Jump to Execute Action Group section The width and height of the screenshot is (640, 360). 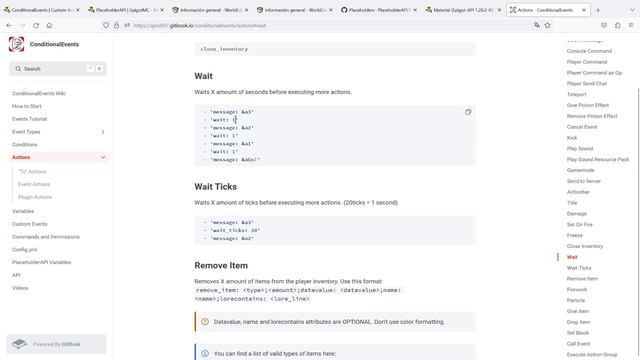(592, 355)
